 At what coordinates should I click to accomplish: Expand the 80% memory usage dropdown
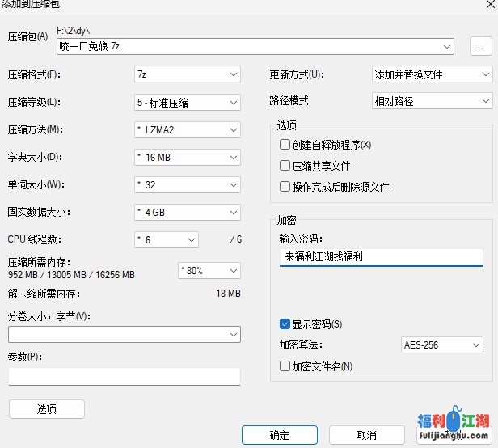(x=209, y=270)
